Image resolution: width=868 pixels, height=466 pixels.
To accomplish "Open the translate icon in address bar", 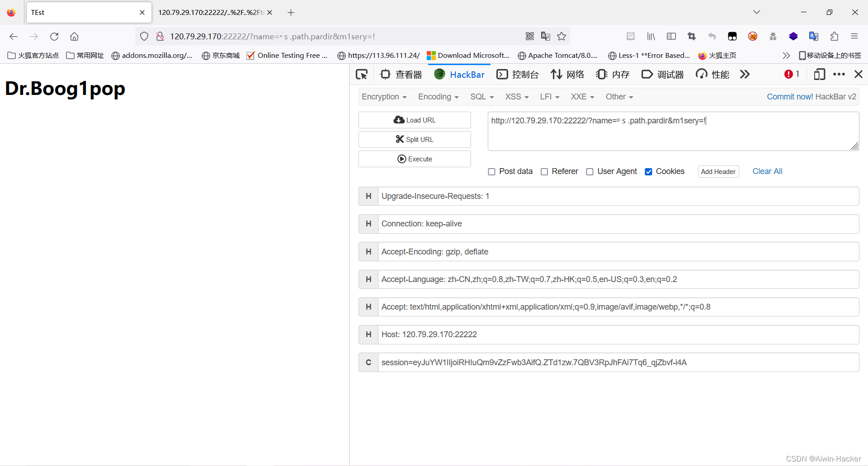I will pyautogui.click(x=546, y=36).
